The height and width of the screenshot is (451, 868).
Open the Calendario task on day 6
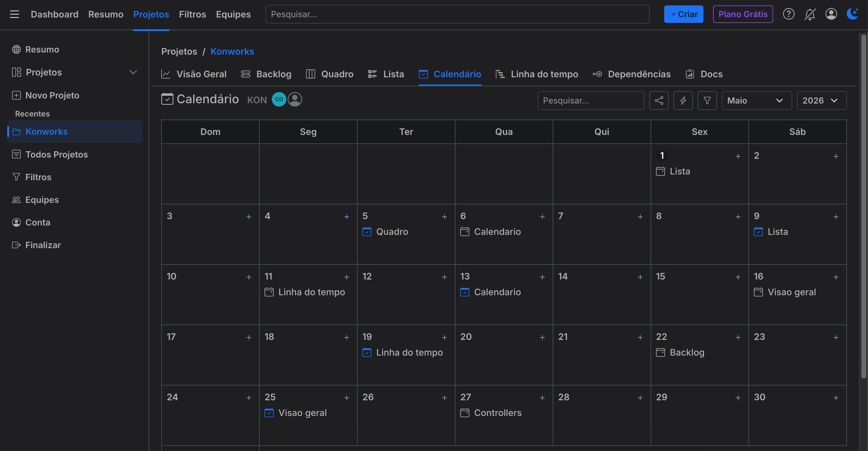tap(490, 232)
